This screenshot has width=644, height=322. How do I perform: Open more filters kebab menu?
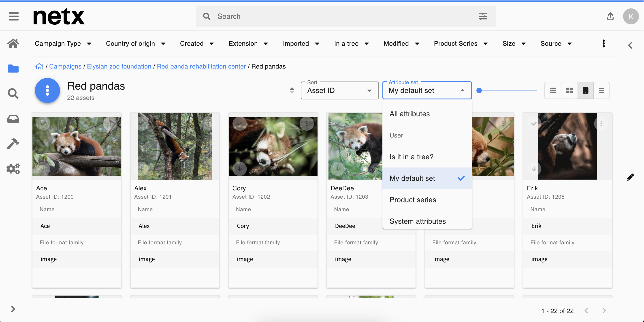[x=604, y=43]
